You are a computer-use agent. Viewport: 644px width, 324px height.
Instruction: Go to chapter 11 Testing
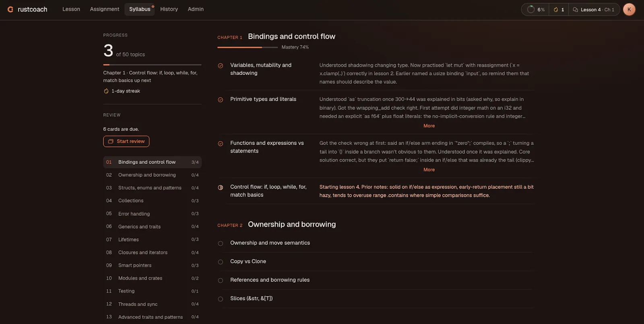coord(152,291)
